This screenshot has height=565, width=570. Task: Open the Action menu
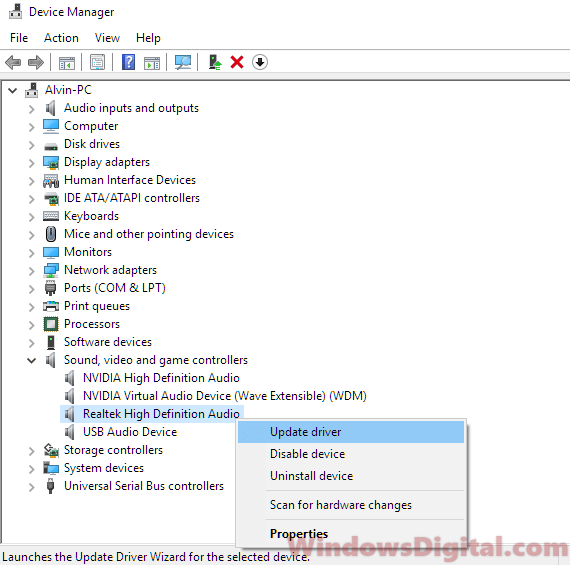click(61, 38)
